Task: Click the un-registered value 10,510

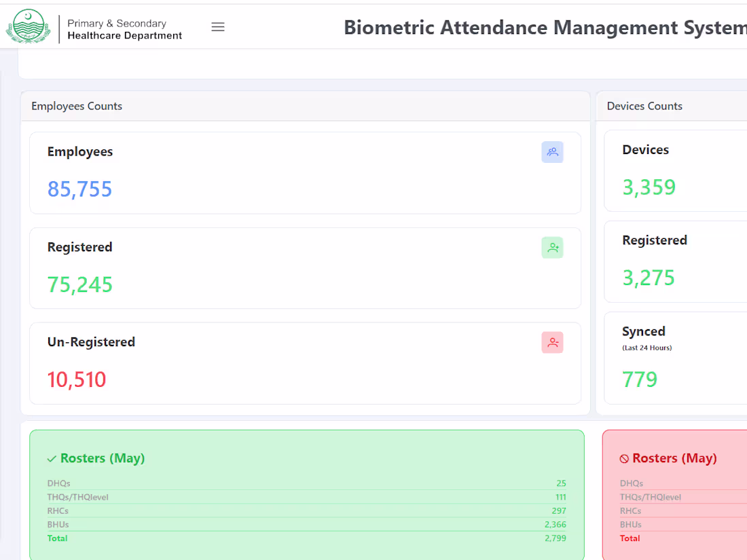Action: (77, 379)
